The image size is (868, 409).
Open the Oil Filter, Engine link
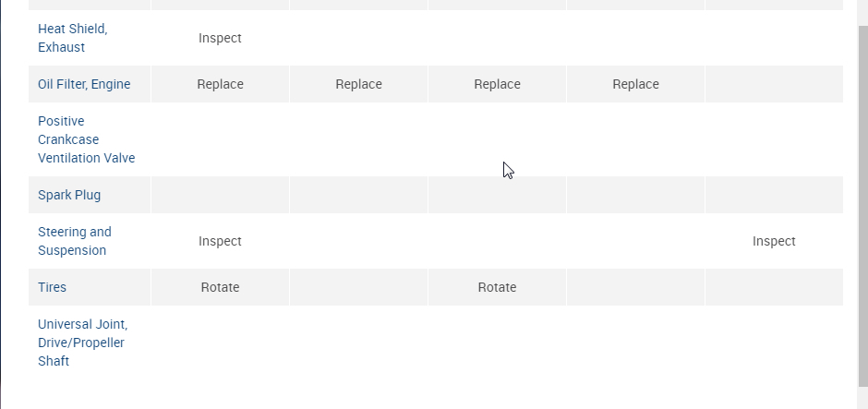click(84, 84)
